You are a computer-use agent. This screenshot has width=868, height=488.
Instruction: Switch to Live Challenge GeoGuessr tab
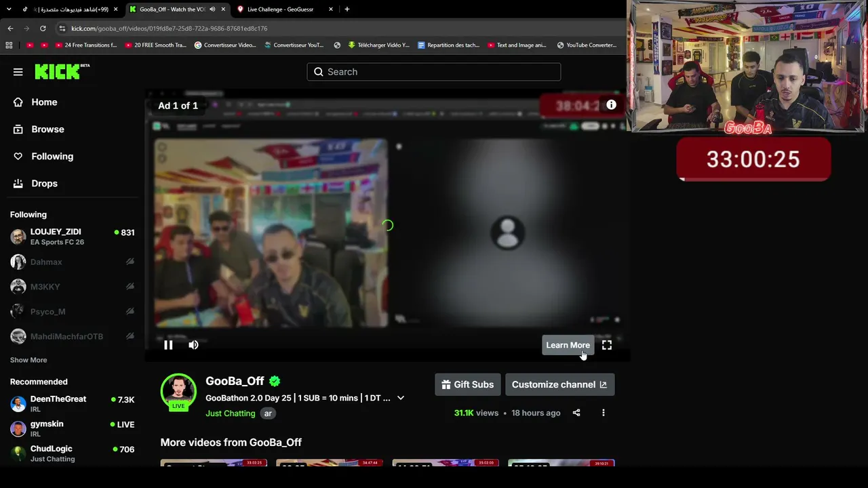[x=285, y=9]
